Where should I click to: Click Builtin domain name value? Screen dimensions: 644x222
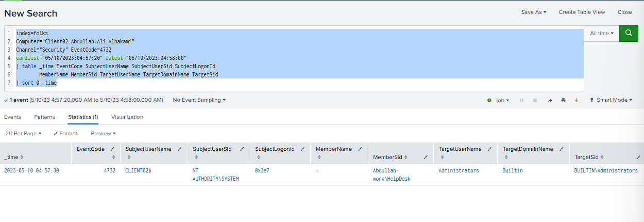[513, 170]
